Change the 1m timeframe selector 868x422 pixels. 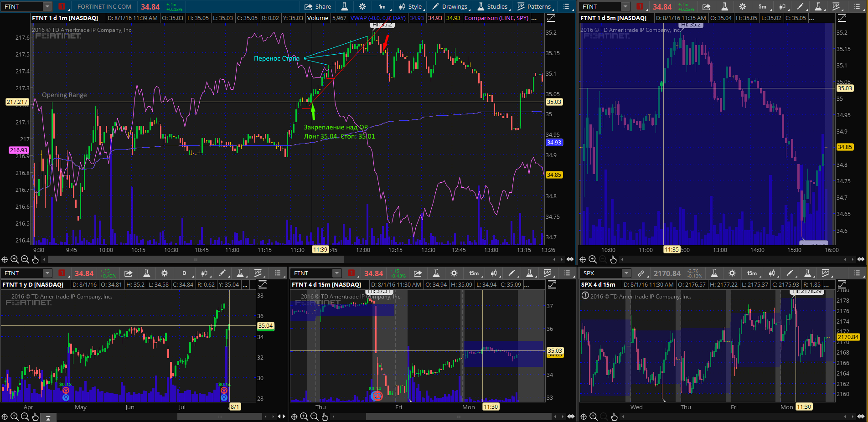pos(382,6)
